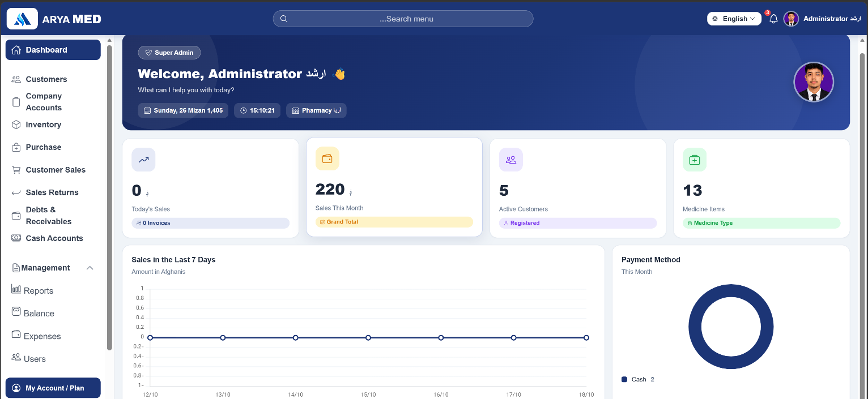
Task: Click the Medicine Type tag
Action: 761,223
